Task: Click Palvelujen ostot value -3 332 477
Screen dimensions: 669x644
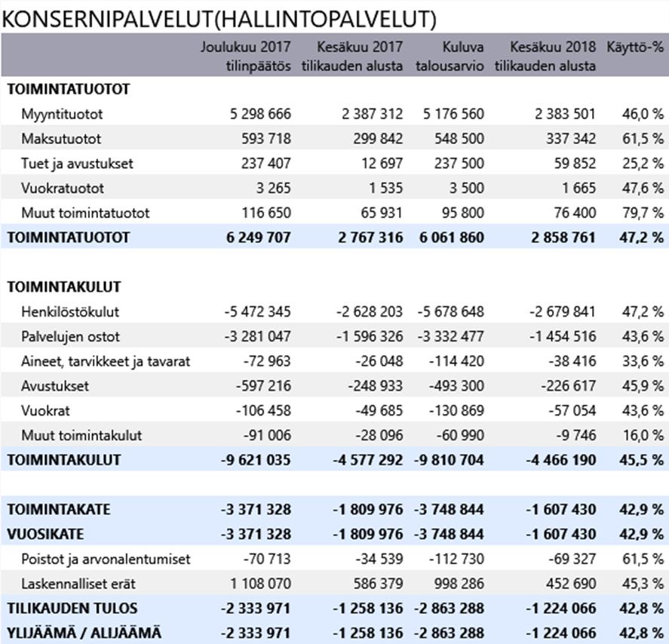Action: pyautogui.click(x=450, y=336)
